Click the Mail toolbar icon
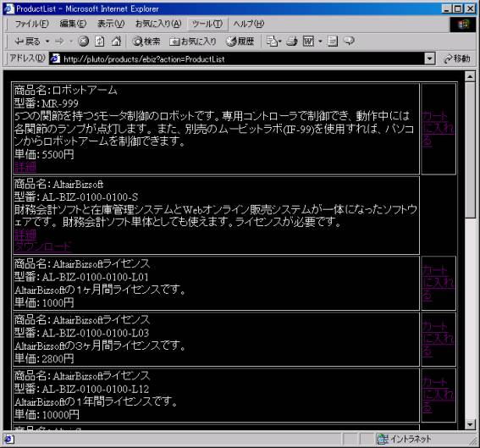 (x=273, y=41)
